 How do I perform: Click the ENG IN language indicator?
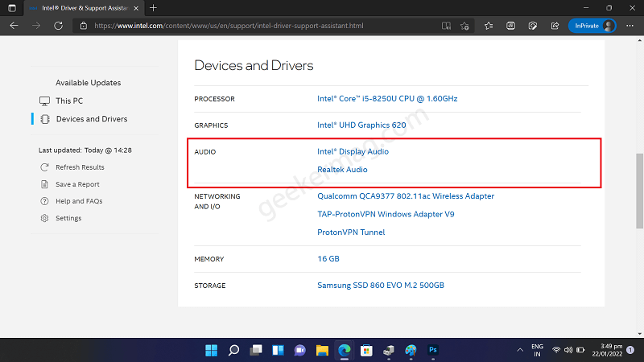[x=537, y=350]
